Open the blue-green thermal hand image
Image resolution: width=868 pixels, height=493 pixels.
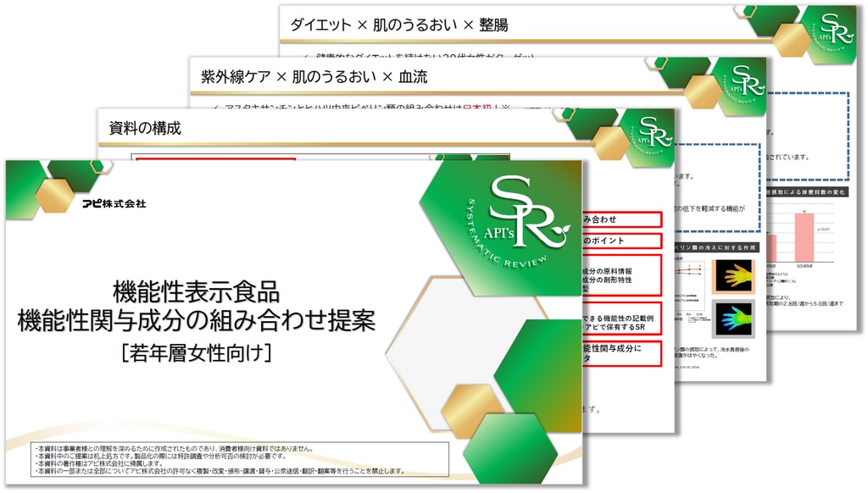tap(734, 319)
